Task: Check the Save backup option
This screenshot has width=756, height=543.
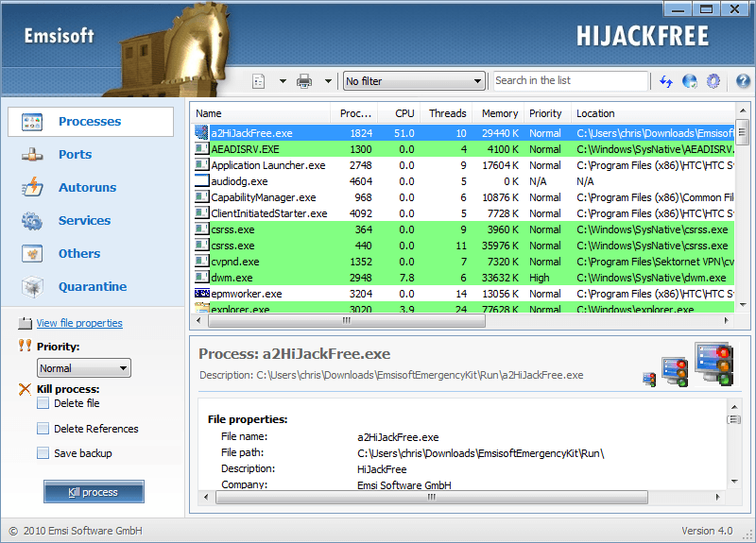Action: tap(43, 453)
